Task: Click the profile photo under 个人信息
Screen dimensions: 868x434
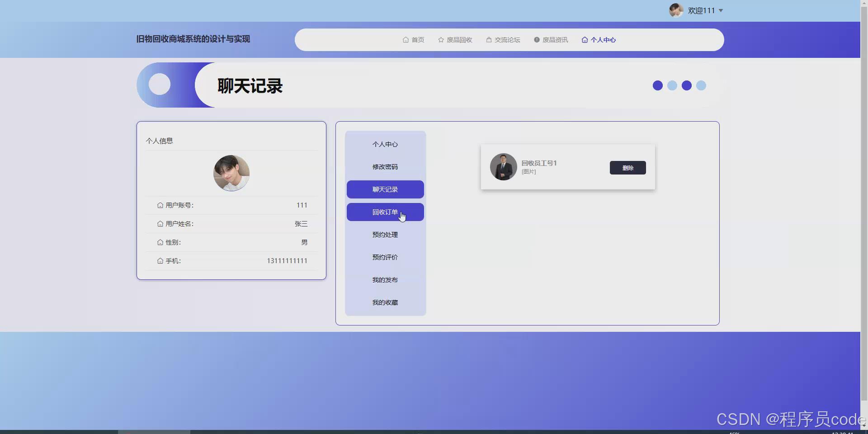Action: 231,173
